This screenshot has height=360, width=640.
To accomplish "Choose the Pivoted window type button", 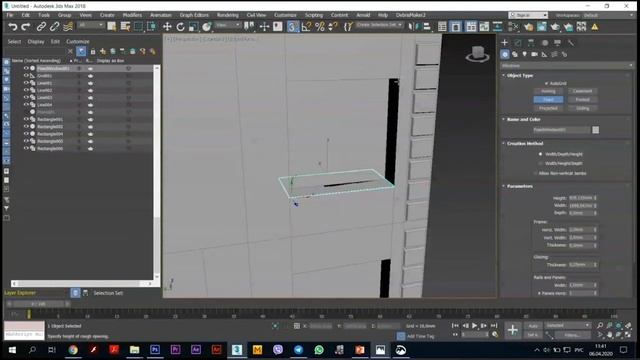I will 582,100.
